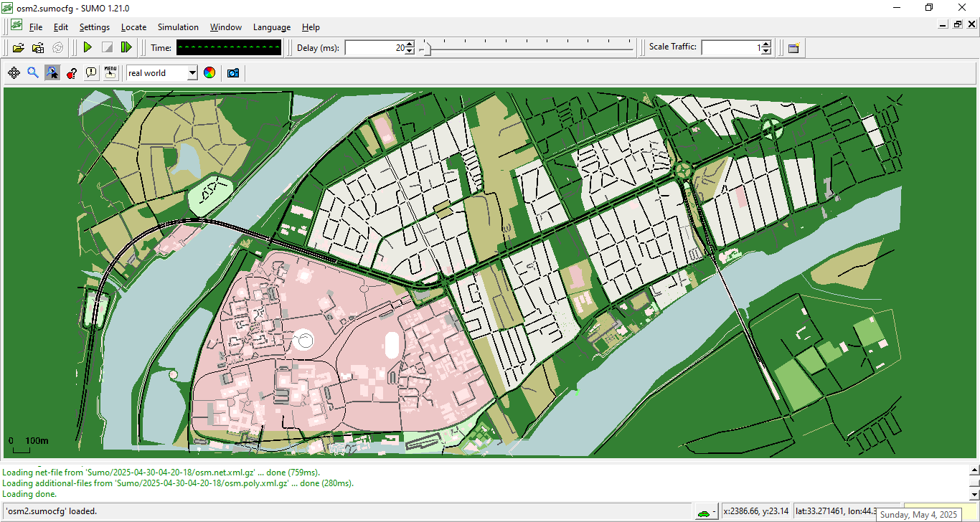Open the Locate menu
This screenshot has width=980, height=522.
133,27
